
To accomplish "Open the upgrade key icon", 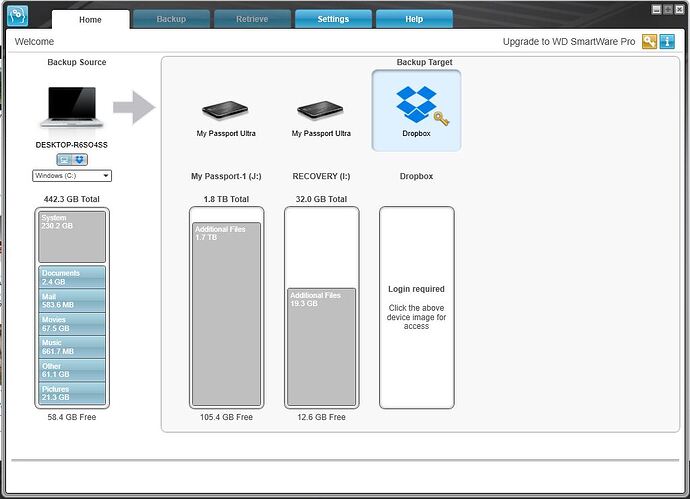I will (649, 41).
